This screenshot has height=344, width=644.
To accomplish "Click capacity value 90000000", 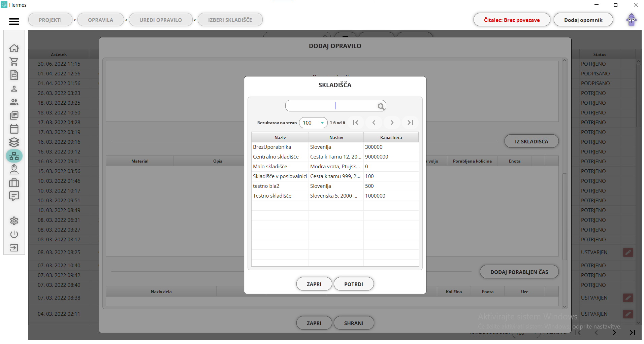I will tap(377, 157).
